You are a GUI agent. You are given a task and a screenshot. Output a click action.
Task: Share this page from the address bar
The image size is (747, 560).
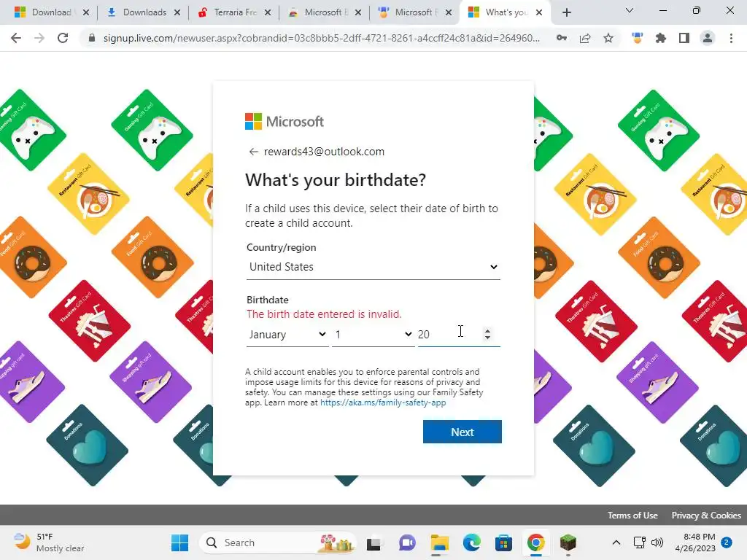[x=585, y=38]
